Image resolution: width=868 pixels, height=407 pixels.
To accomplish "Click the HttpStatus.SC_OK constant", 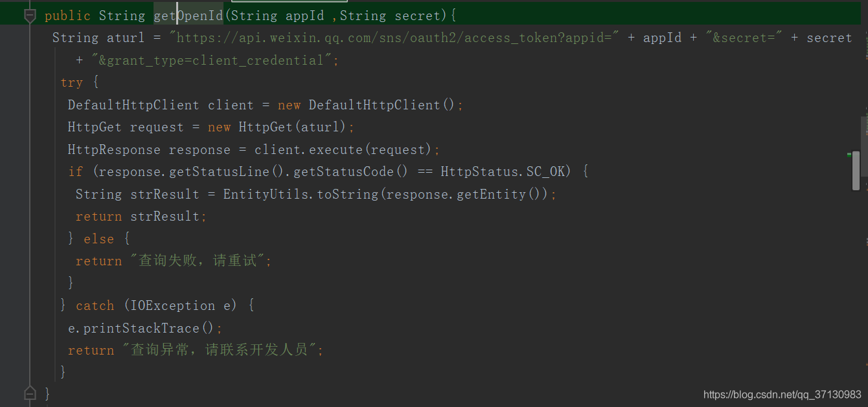I will pyautogui.click(x=505, y=171).
